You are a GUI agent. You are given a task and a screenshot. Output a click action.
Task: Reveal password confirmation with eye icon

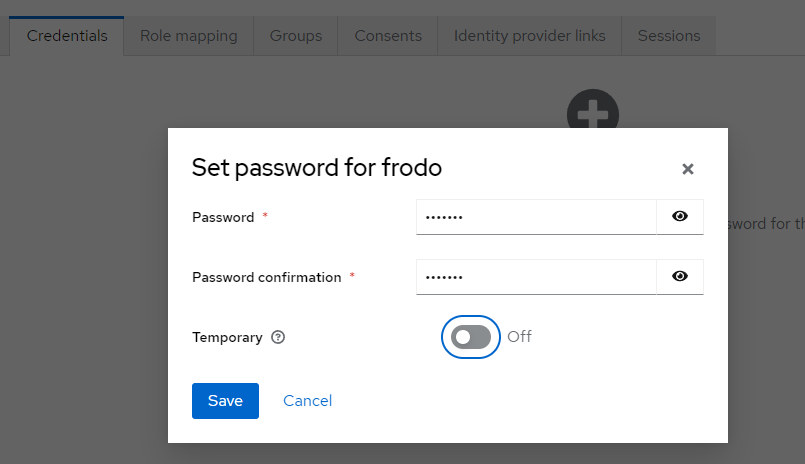click(680, 277)
